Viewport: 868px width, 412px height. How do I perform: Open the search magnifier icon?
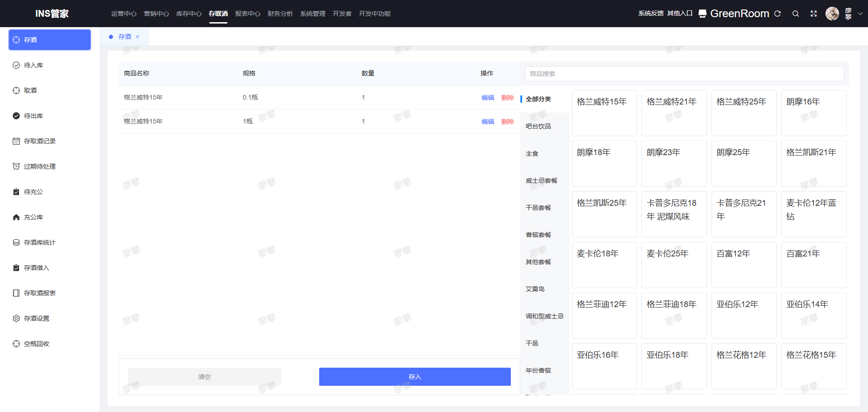click(796, 14)
